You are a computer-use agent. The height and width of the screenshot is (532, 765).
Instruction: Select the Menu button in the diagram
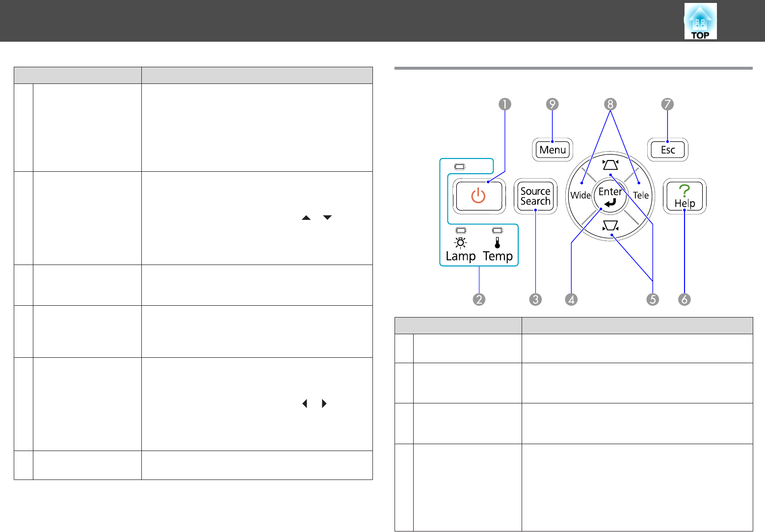(553, 150)
